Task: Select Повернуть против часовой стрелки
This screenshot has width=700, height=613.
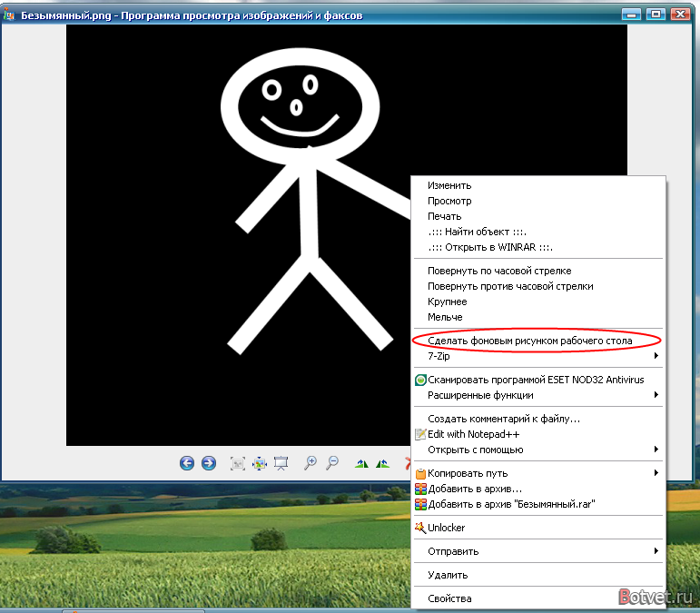Action: click(x=538, y=286)
